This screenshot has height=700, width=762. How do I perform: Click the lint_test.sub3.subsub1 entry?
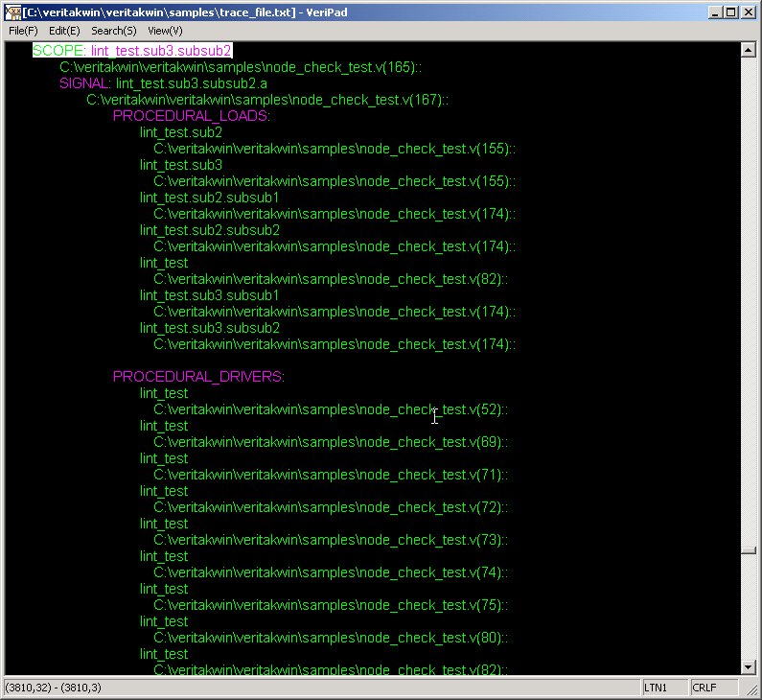tap(210, 295)
